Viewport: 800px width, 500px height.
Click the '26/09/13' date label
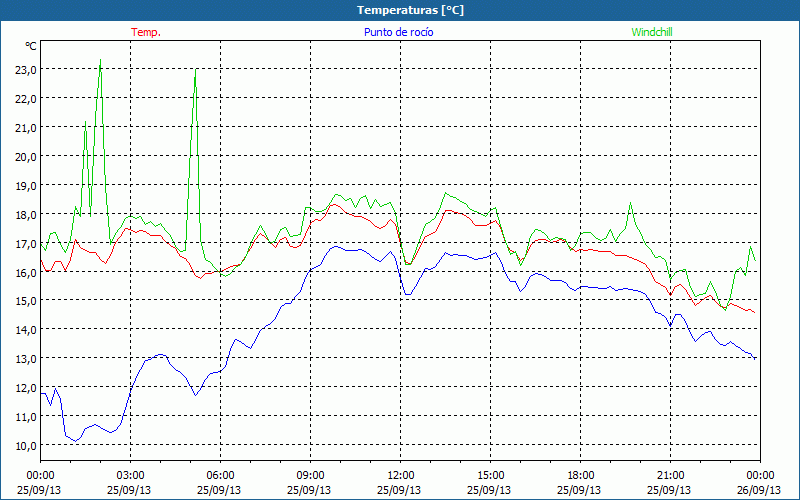tap(760, 490)
